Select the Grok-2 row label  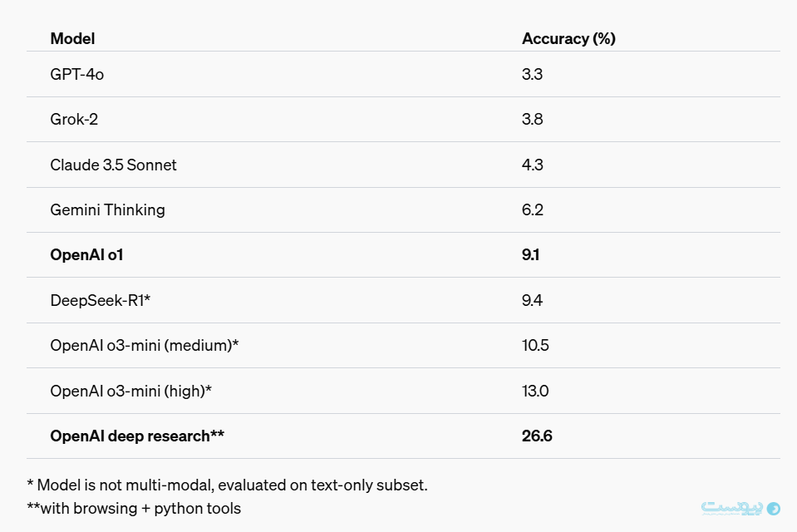74,120
